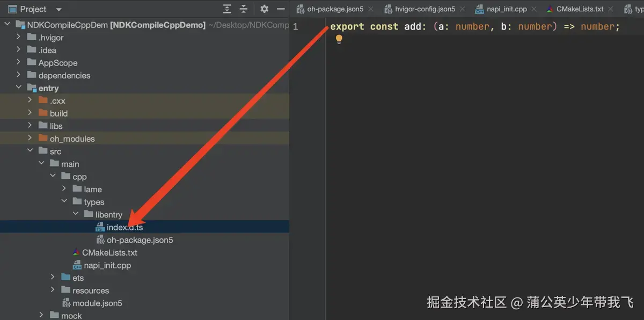The width and height of the screenshot is (644, 320).
Task: Click the json5 icon on hvigor-config.json5 tab
Action: (389, 9)
